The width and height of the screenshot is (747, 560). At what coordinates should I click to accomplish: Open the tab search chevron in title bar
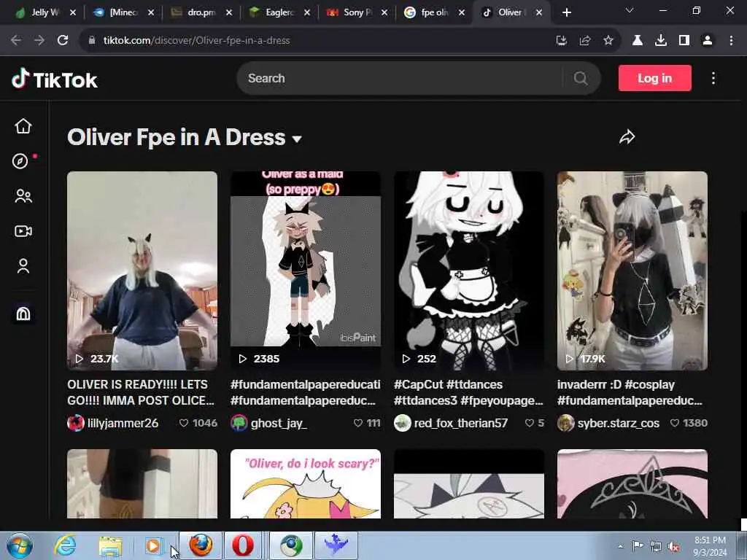click(x=630, y=10)
